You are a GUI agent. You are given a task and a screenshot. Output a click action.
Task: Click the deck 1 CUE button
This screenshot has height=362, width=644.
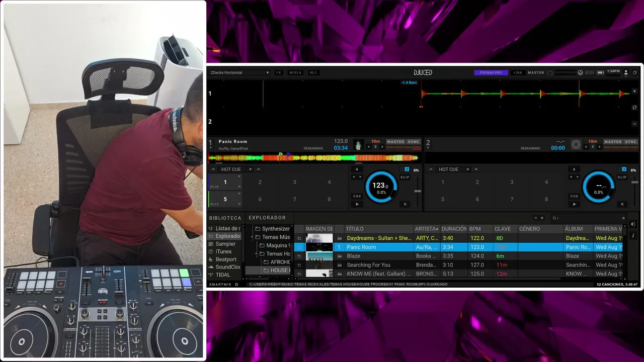pyautogui.click(x=357, y=196)
